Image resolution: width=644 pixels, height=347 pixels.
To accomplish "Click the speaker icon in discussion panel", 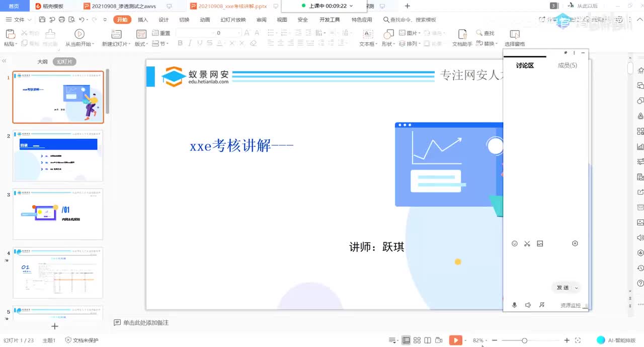I will click(528, 305).
